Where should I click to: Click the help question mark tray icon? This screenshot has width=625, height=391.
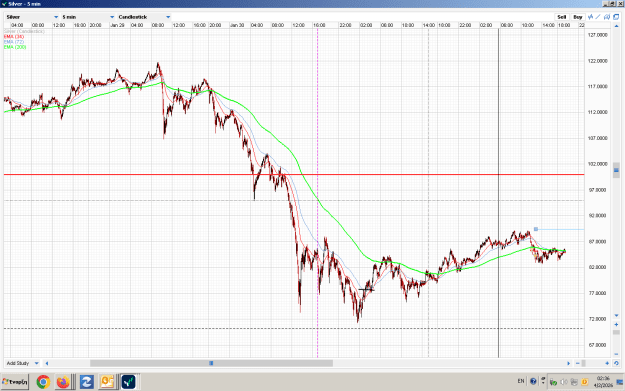point(533,381)
